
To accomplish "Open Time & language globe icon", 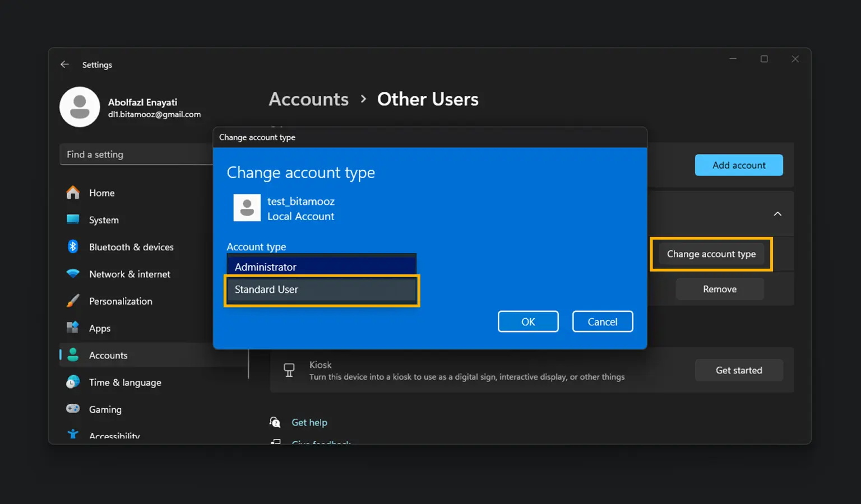I will 73,382.
